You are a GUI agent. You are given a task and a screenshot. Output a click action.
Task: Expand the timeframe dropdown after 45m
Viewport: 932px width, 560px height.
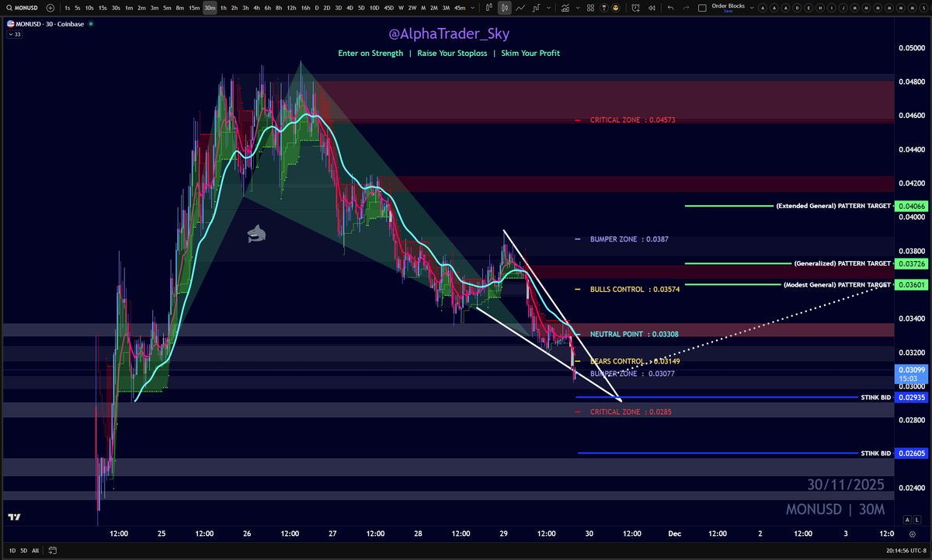tap(474, 8)
